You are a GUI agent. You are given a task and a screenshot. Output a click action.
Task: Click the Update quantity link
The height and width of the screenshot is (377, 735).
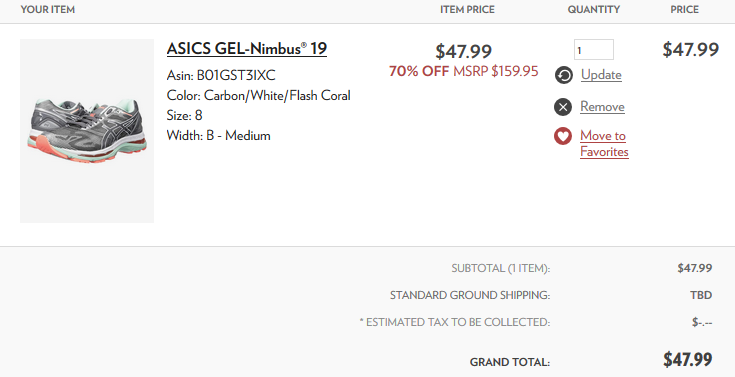click(601, 75)
